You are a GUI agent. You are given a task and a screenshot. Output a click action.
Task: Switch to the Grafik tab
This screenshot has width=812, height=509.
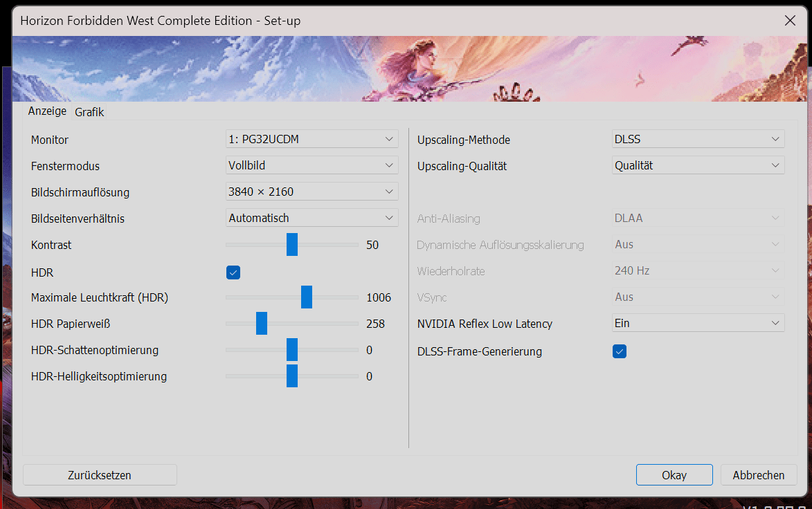[x=89, y=112]
